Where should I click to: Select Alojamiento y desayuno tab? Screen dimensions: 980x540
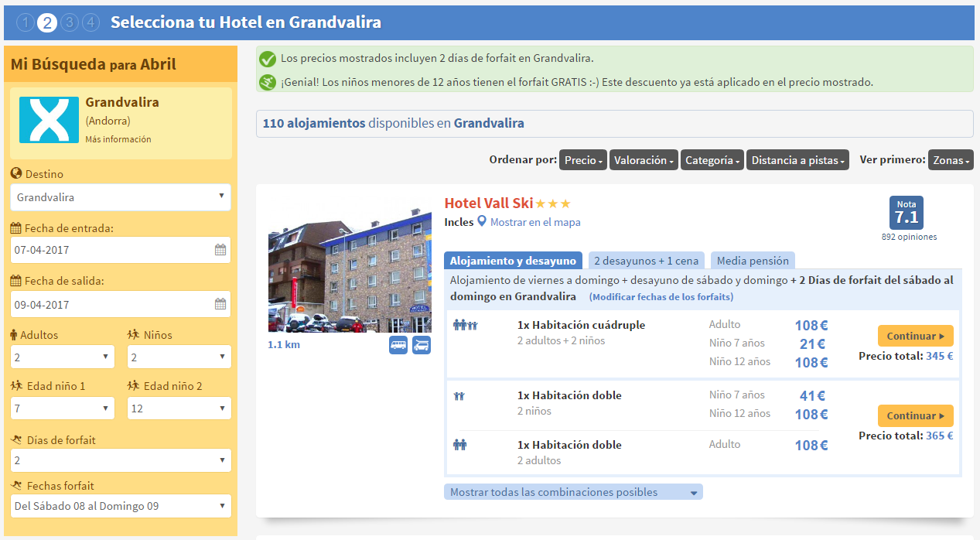pos(514,261)
